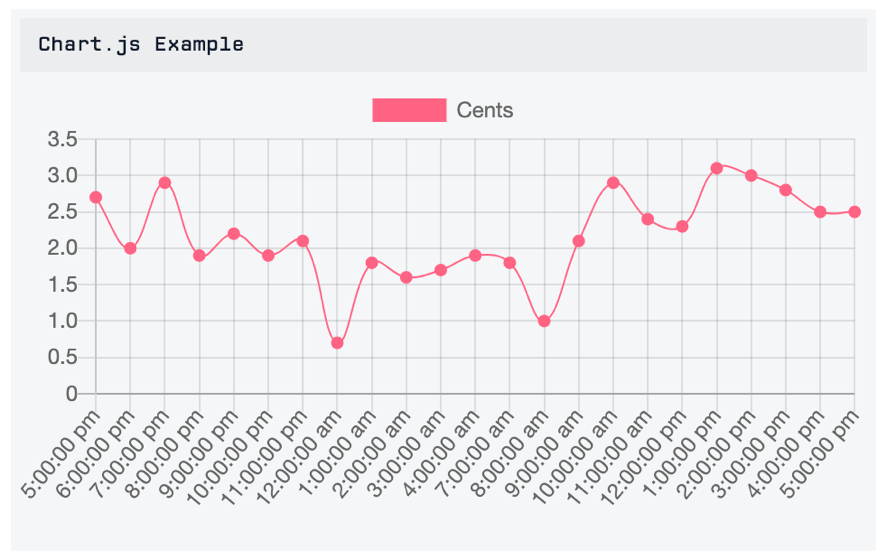Click the data point at 6:00:00 pm
887x560 pixels.
pyautogui.click(x=130, y=248)
